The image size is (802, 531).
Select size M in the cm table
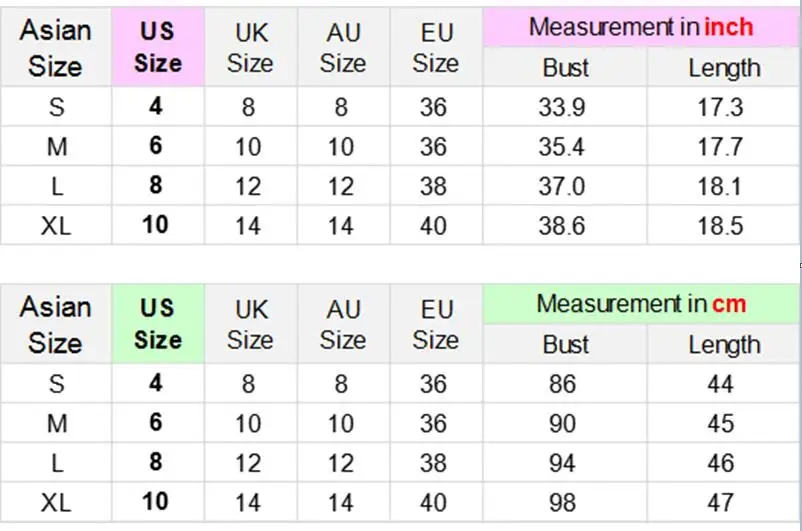[x=57, y=424]
